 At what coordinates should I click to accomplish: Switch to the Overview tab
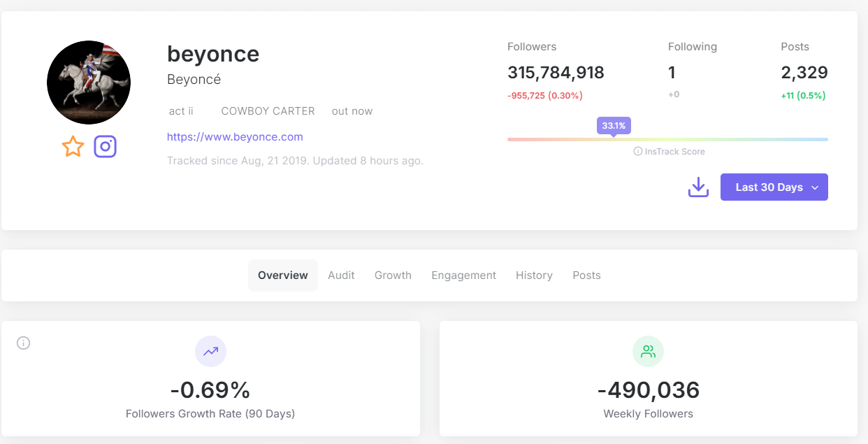coord(283,275)
